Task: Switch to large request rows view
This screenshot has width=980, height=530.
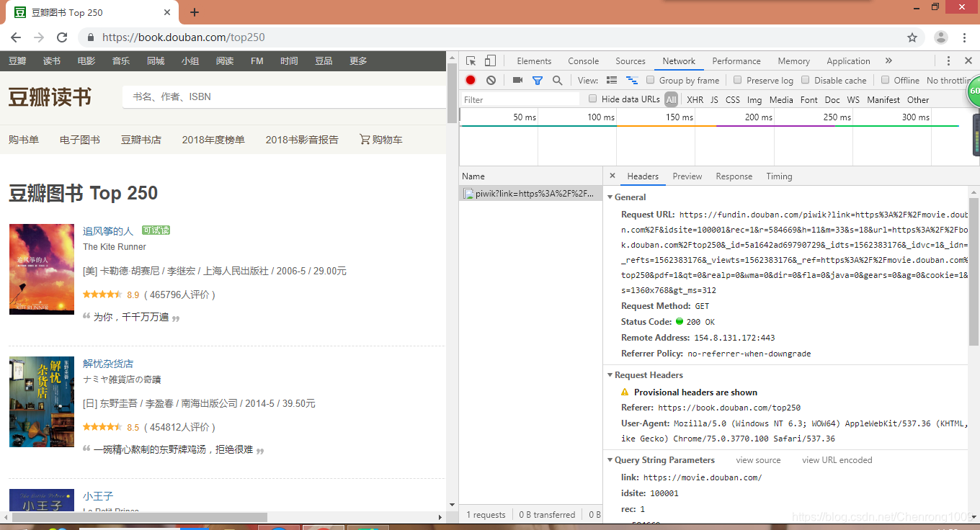Action: click(x=612, y=81)
